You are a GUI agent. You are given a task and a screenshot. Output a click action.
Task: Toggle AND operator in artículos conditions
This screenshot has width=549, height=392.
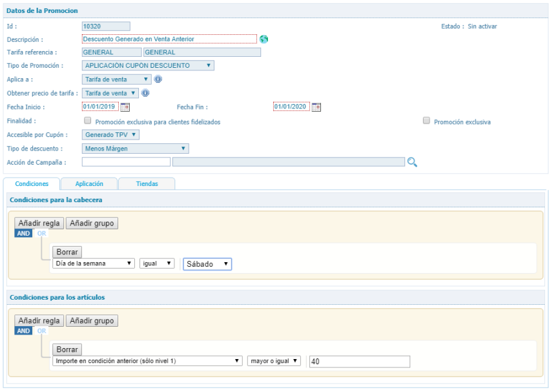[23, 331]
